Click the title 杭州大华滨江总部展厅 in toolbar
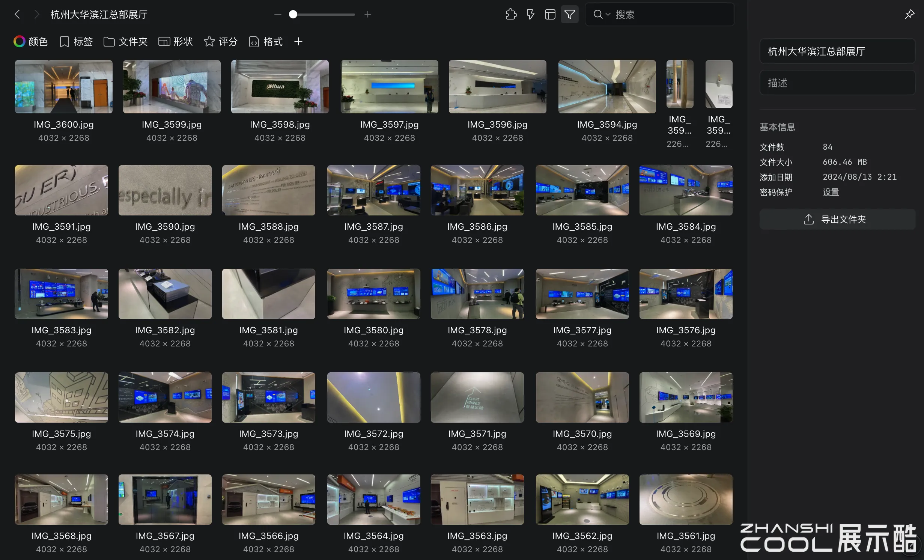924x560 pixels. [99, 15]
